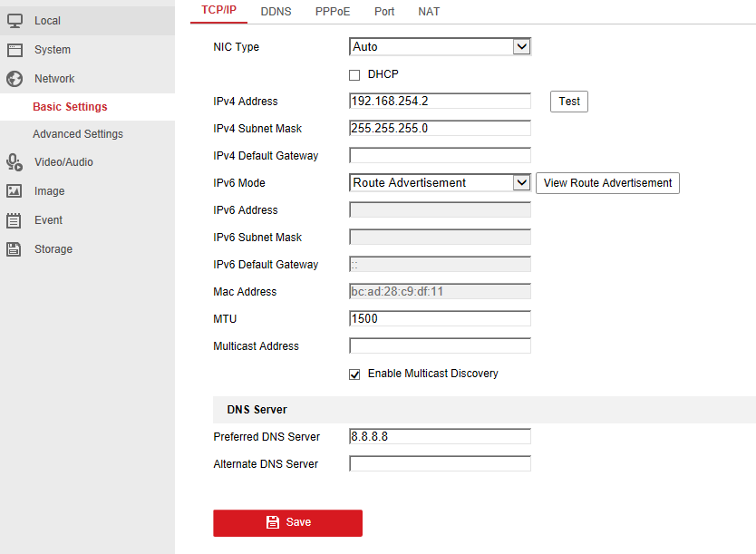Enable the DHCP checkbox
This screenshot has width=756, height=554.
pyautogui.click(x=354, y=74)
